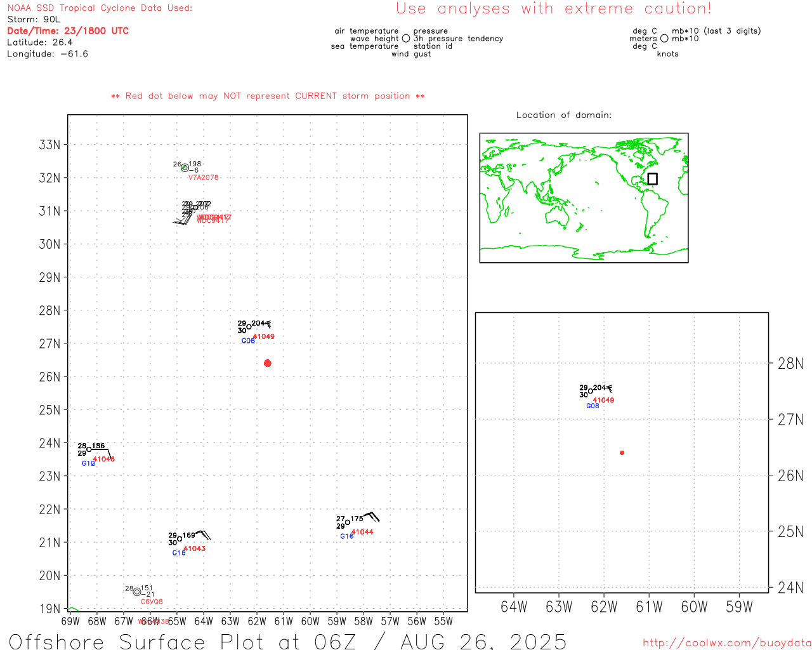Click the double-ring marker of ship V7A2078
This screenshot has width=812, height=650.
coord(185,168)
